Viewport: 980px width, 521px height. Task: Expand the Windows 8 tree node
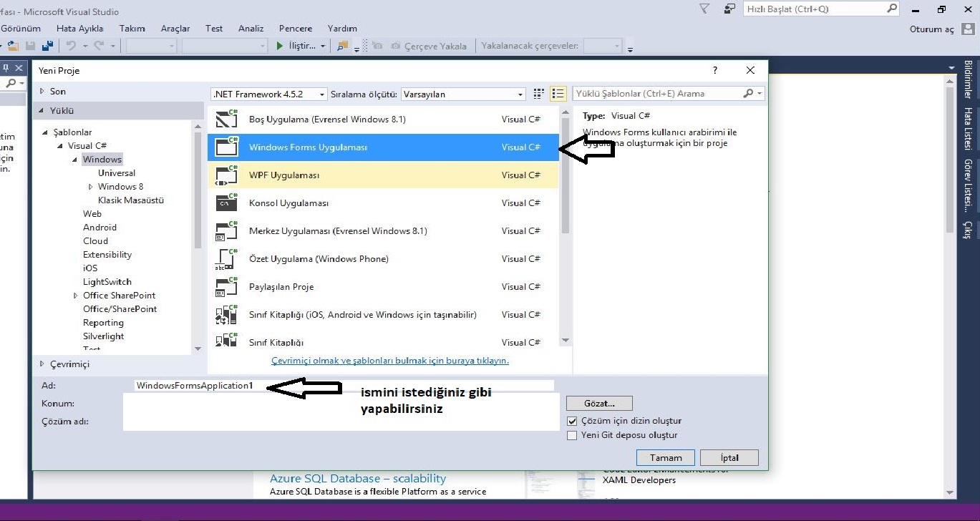91,187
